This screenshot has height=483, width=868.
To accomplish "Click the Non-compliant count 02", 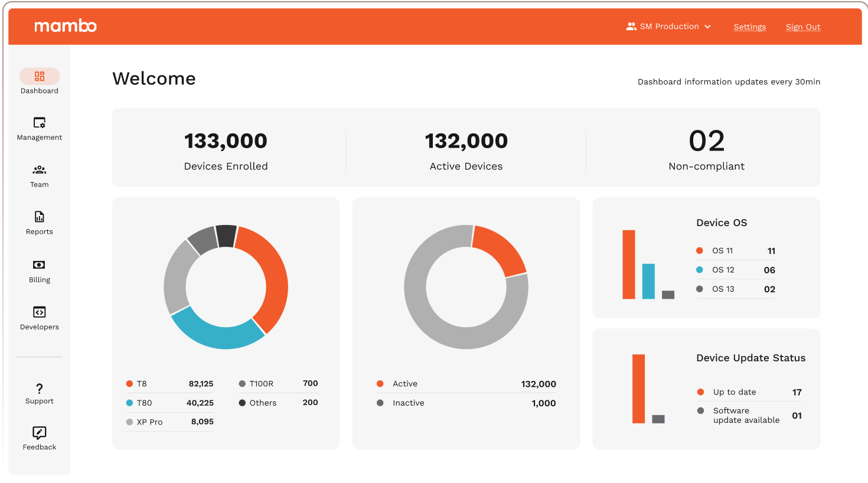I will pyautogui.click(x=706, y=141).
